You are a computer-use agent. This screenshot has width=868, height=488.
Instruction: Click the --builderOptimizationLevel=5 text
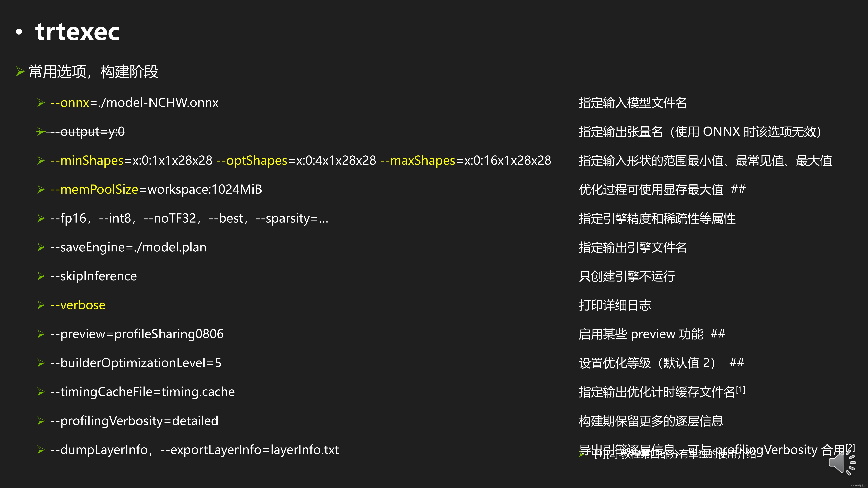click(136, 363)
